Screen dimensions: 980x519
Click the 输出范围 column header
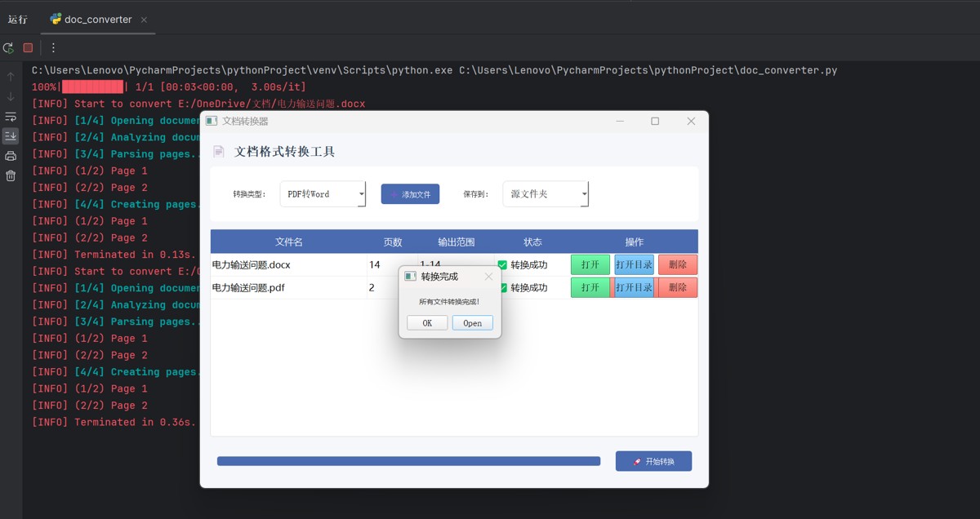coord(457,242)
